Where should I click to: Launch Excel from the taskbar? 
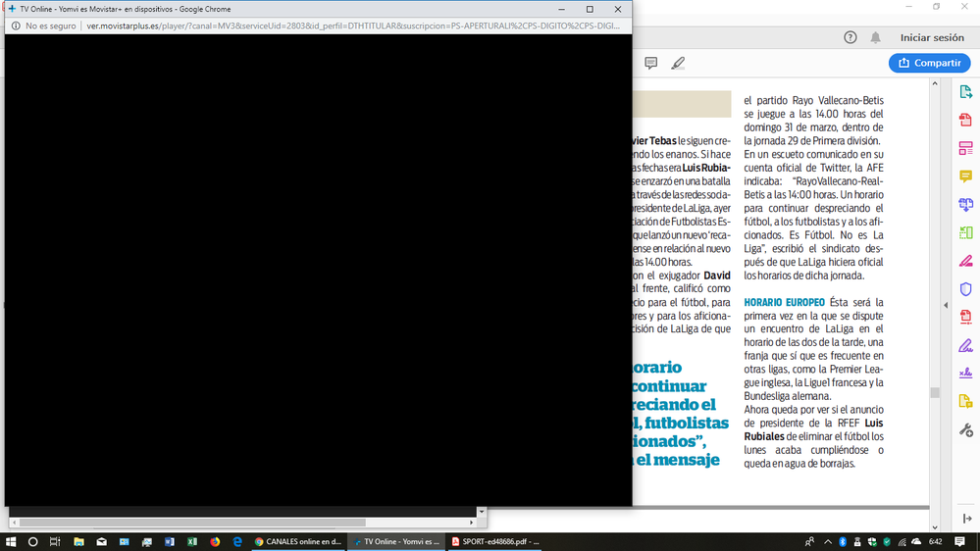point(192,541)
